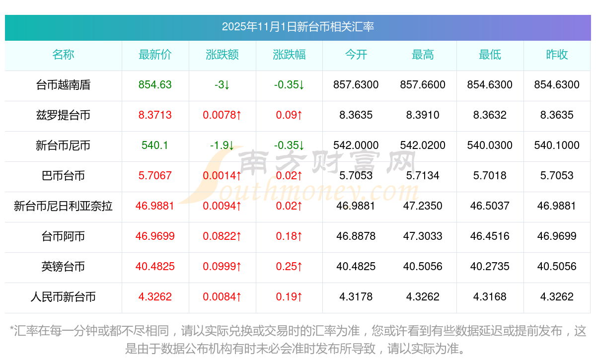Click the 最高 column header
Image resolution: width=596 pixels, height=364 pixels.
[x=423, y=55]
